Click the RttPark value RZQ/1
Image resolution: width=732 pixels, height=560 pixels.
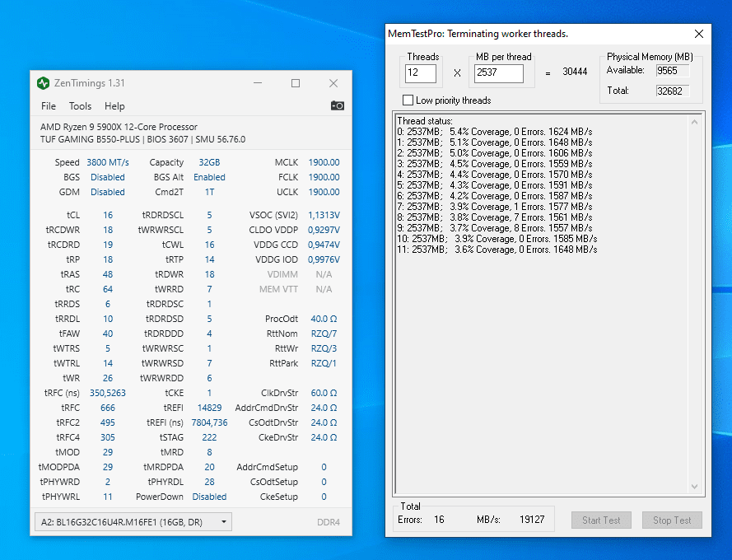324,363
